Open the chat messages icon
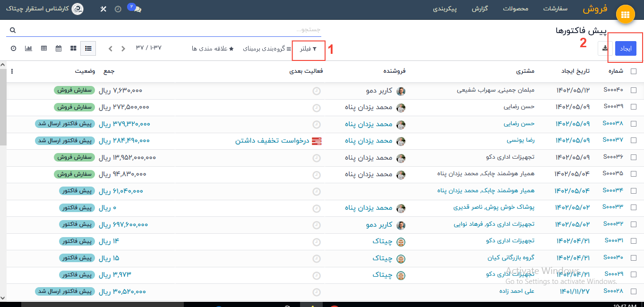Image resolution: width=644 pixels, height=307 pixels. pyautogui.click(x=136, y=9)
